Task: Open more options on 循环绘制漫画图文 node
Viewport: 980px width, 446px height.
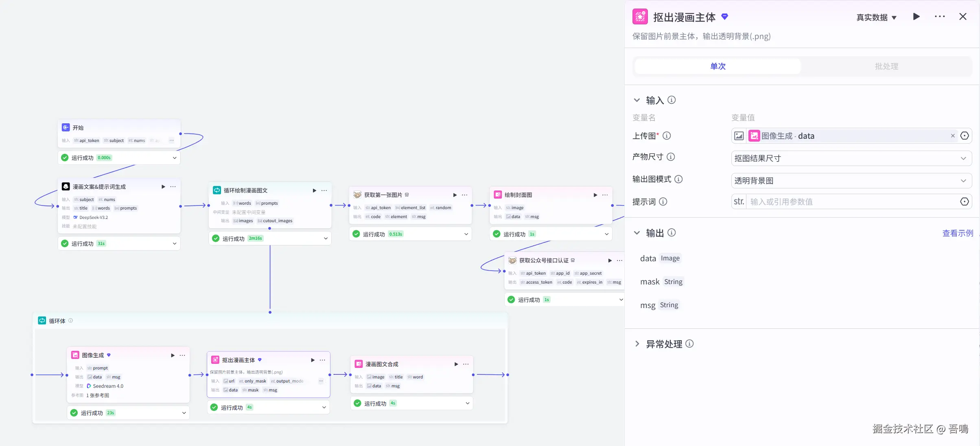Action: 324,190
